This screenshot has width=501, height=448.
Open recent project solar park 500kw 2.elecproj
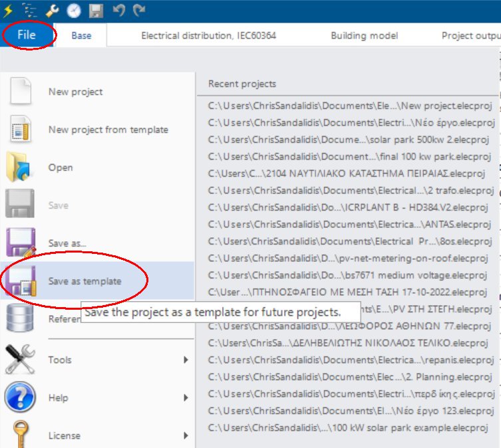click(348, 140)
